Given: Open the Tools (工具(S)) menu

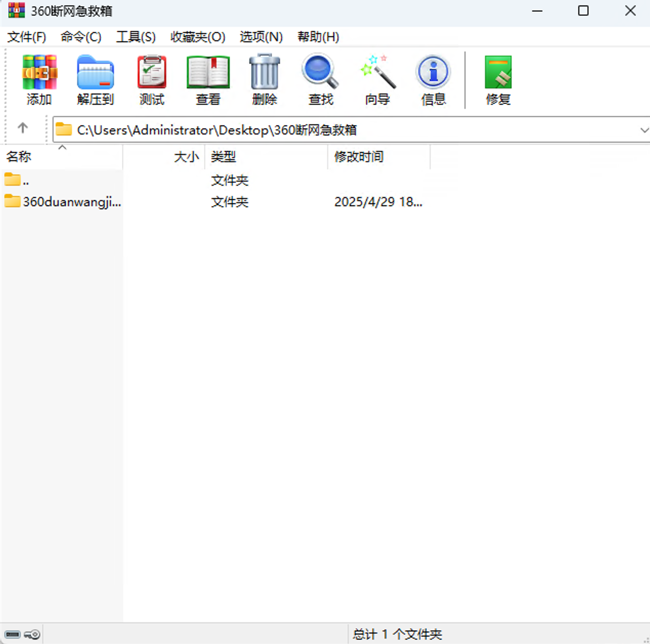Looking at the screenshot, I should [x=136, y=37].
